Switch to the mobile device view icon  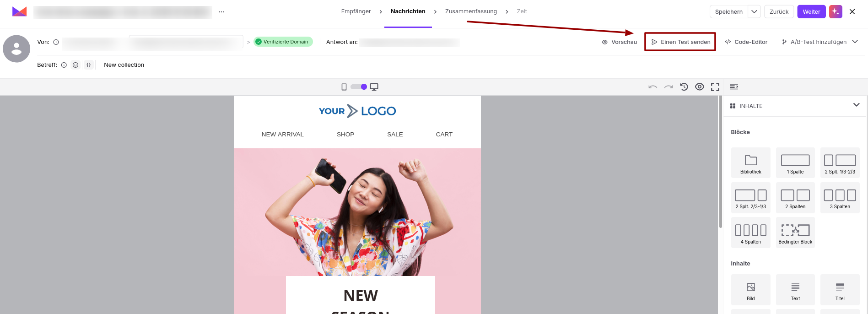[x=344, y=87]
